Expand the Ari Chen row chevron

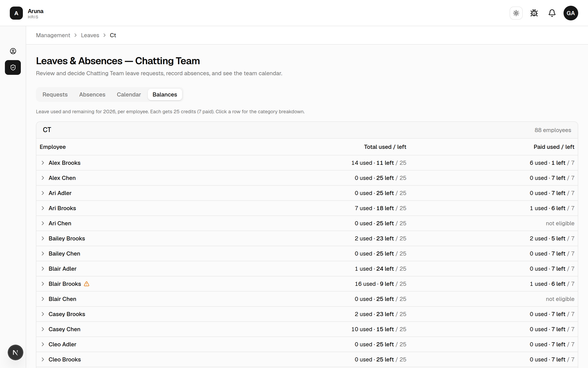(x=43, y=223)
